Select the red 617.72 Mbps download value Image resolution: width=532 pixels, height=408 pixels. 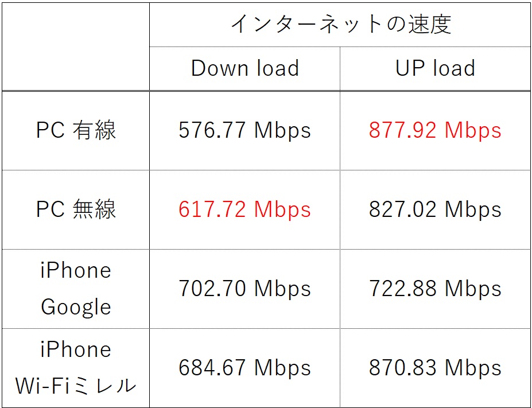pos(244,209)
